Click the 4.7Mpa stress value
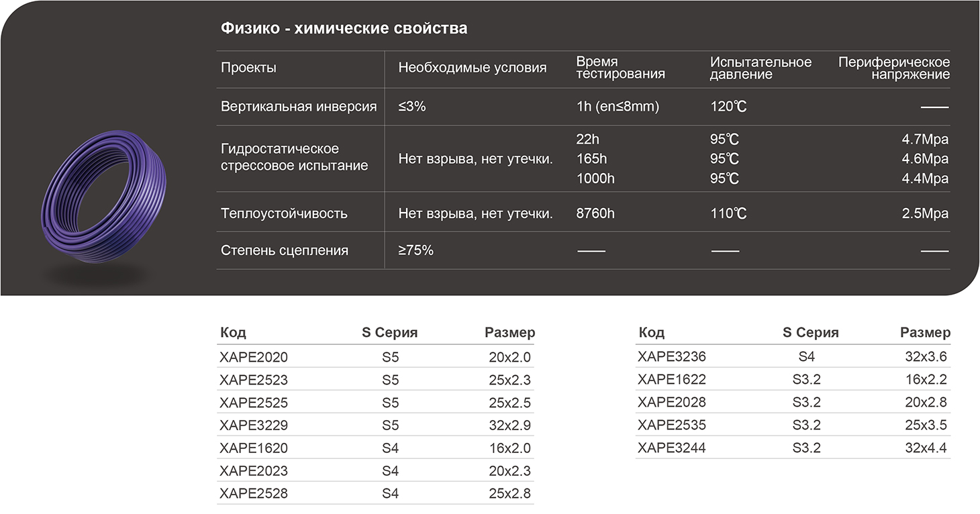Image resolution: width=980 pixels, height=514 pixels. [x=925, y=140]
